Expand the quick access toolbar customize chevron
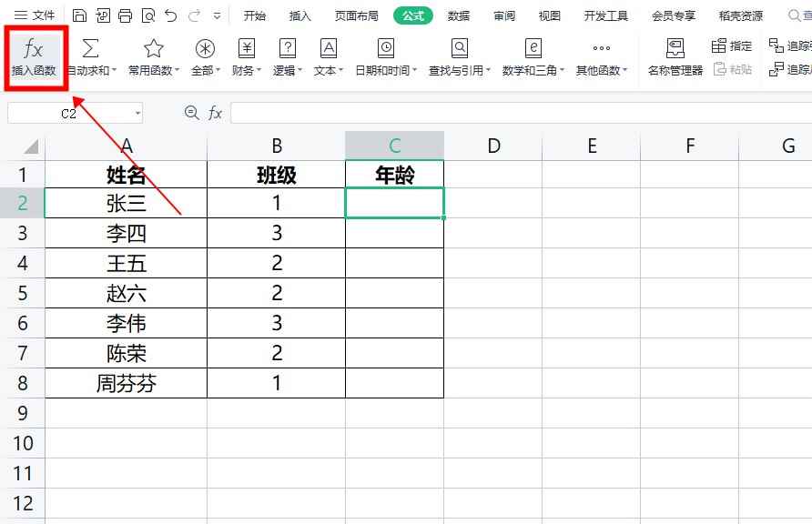Image resolution: width=812 pixels, height=524 pixels. pos(215,15)
